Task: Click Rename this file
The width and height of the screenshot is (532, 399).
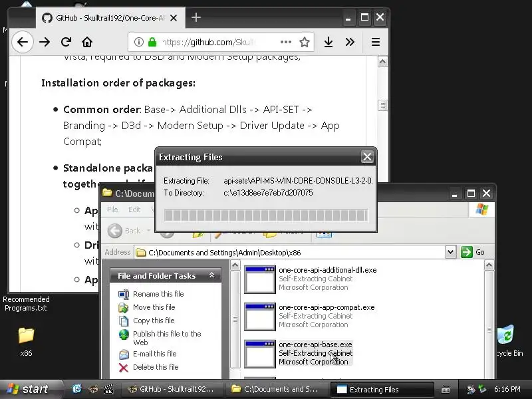Action: [158, 294]
